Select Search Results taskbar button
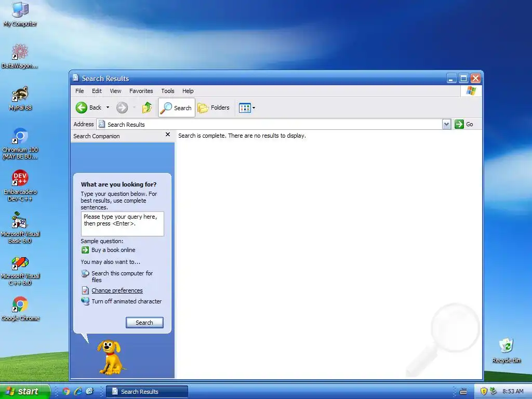The image size is (532, 399). pos(147,392)
